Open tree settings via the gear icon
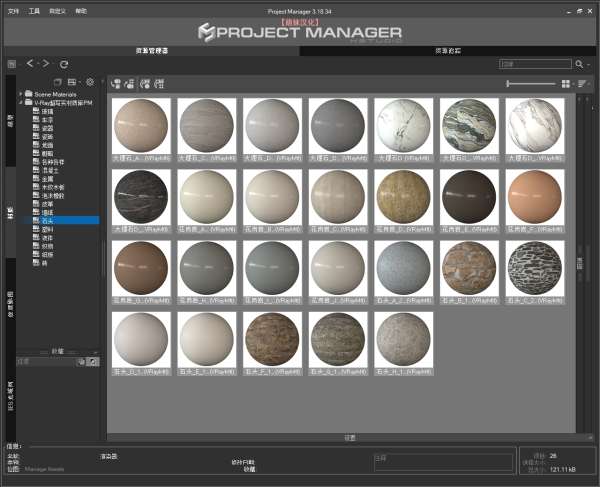600x487 pixels. tap(90, 82)
